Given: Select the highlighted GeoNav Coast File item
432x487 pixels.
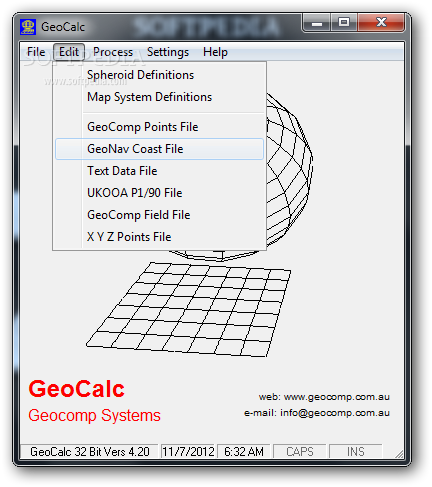Looking at the screenshot, I should click(159, 149).
